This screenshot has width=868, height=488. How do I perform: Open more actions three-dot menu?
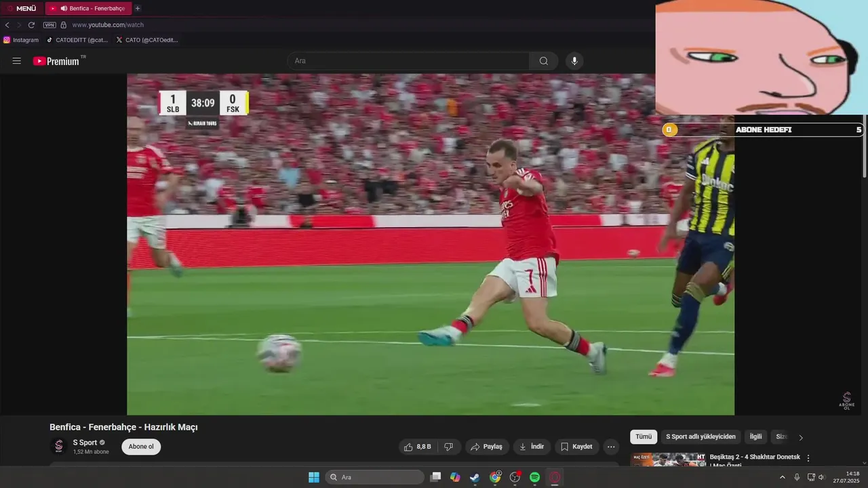point(611,447)
